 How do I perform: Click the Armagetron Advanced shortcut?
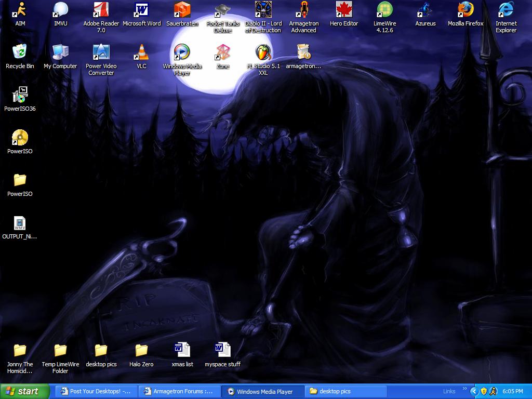click(303, 10)
